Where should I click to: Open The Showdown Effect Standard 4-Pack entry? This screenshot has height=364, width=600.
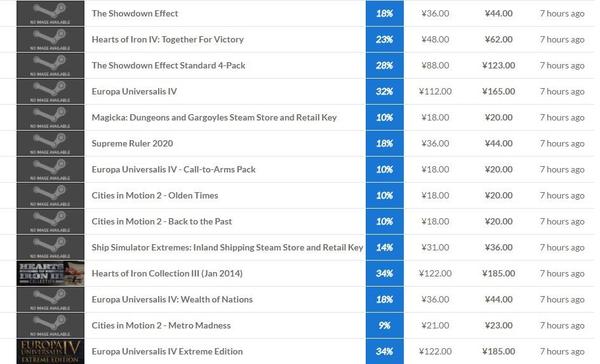tap(168, 65)
